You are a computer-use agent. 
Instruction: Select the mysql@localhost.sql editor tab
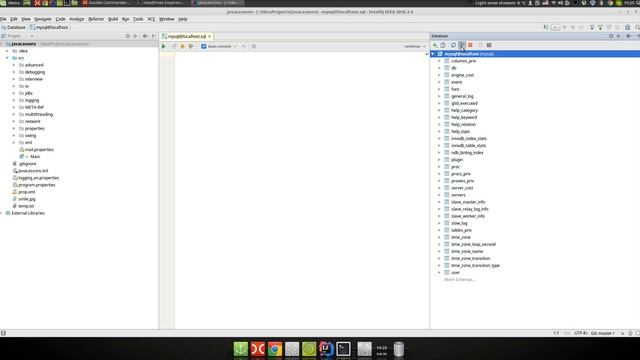[187, 36]
